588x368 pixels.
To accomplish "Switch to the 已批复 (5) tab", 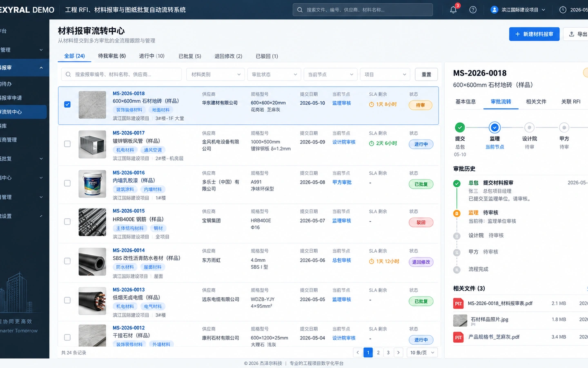I will tap(190, 56).
